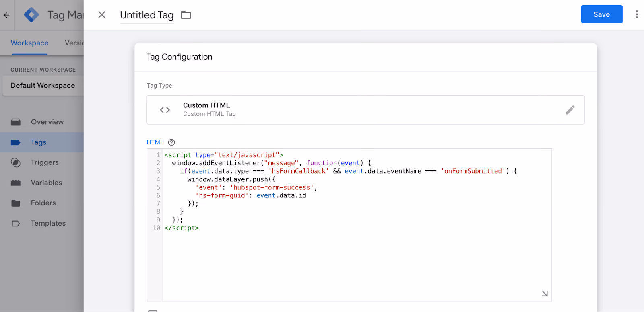Click the CURRENT WORKSPACE label

(x=43, y=70)
